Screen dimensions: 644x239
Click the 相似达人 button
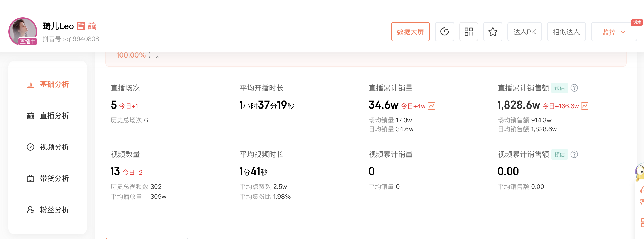click(x=566, y=32)
